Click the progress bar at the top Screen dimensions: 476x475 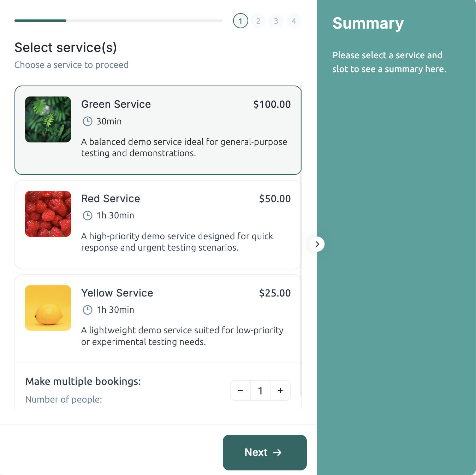click(x=118, y=20)
